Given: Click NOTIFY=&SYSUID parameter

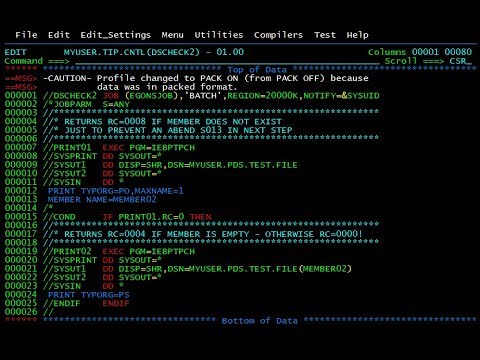Looking at the screenshot, I should 341,96.
